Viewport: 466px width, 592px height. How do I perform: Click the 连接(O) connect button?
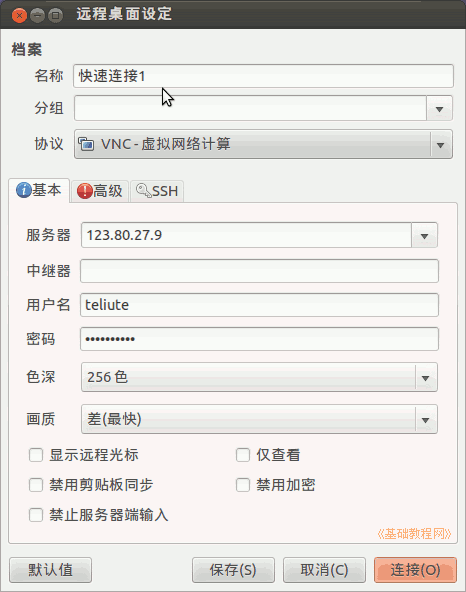415,570
